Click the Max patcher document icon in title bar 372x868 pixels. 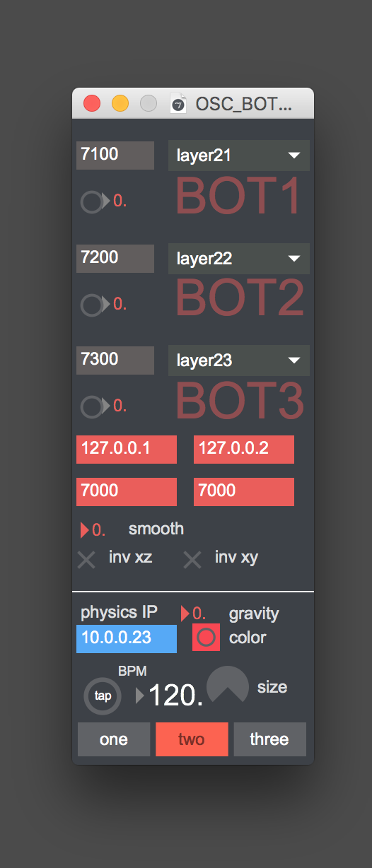[x=178, y=104]
